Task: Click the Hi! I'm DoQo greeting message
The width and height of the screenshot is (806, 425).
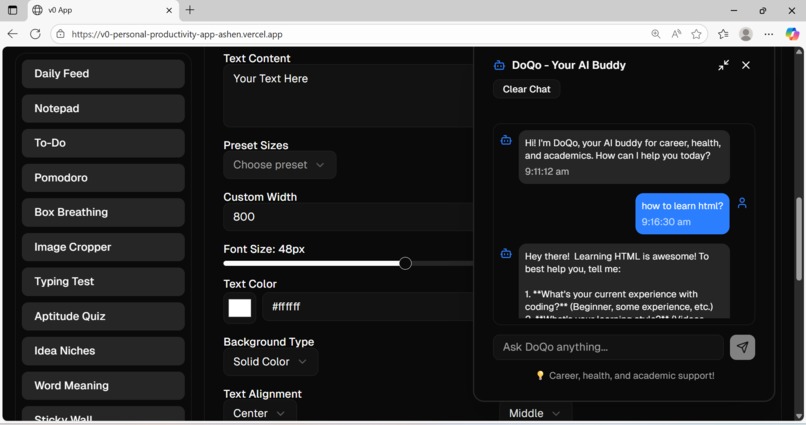Action: click(x=624, y=157)
